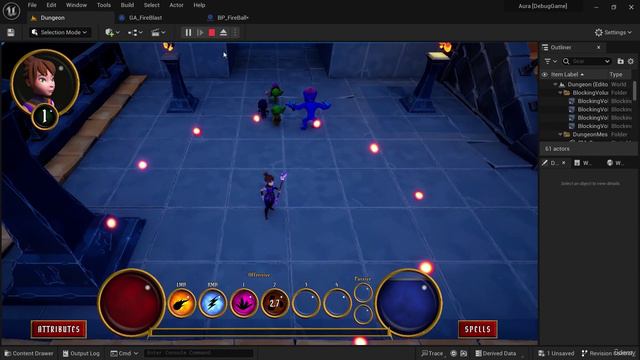
Task: Click the Outliner search field
Action: coord(586,61)
